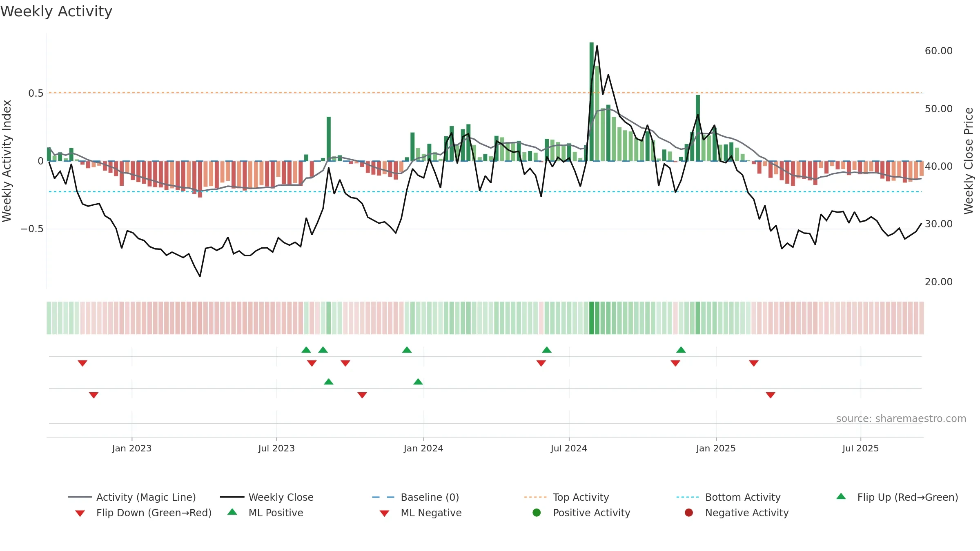Click the last flip-down marker in early 2025

[754, 363]
